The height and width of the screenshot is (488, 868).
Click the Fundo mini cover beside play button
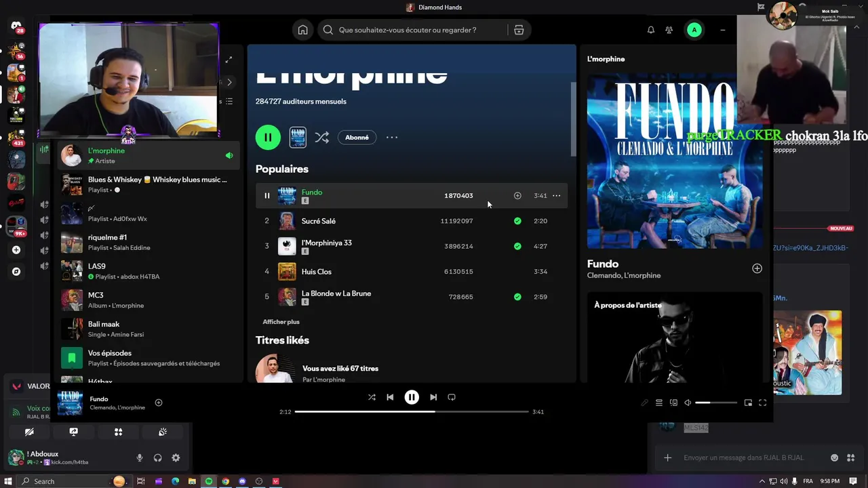tap(298, 138)
